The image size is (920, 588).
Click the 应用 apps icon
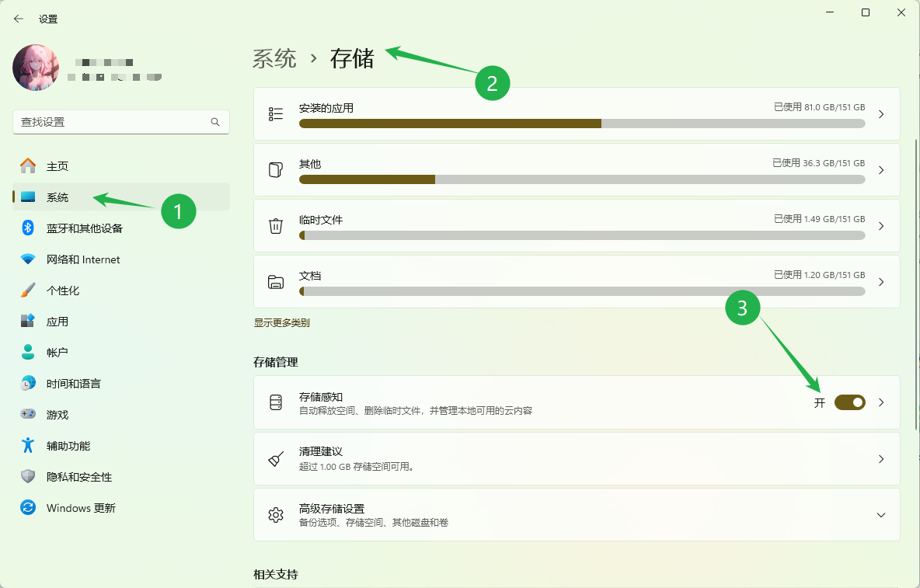(27, 322)
